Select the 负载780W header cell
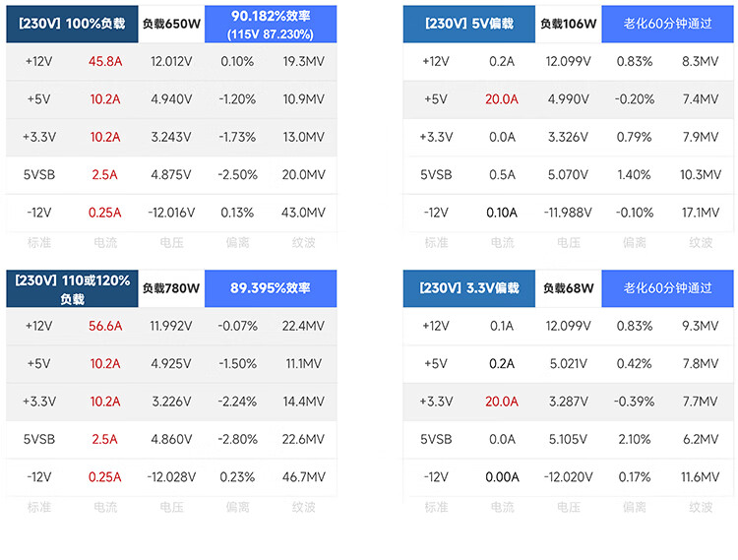The height and width of the screenshot is (560, 738). (170, 288)
